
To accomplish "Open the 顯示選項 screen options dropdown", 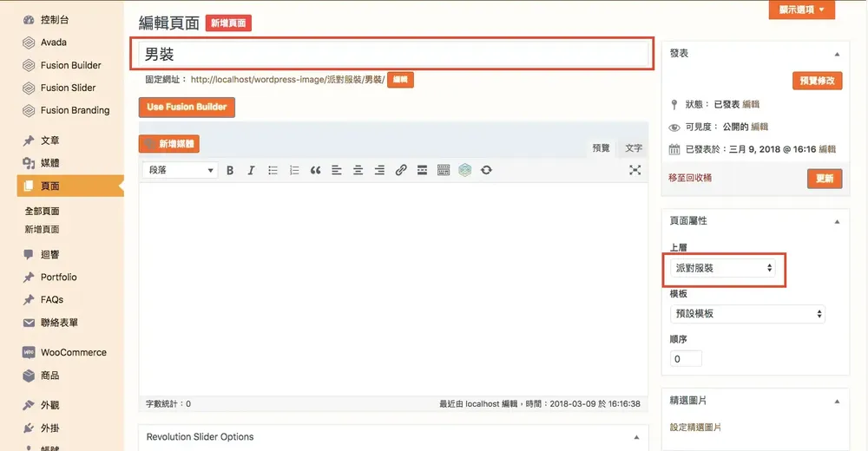I will (x=801, y=10).
